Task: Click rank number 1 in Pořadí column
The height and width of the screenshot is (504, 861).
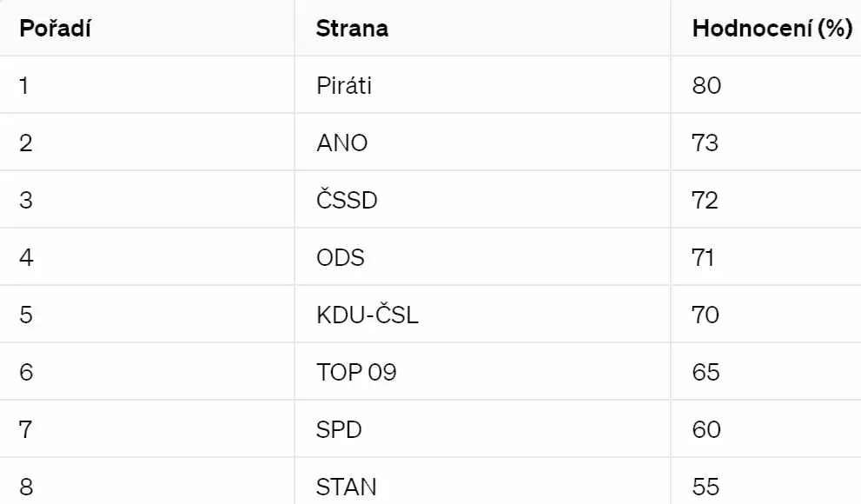Action: pyautogui.click(x=24, y=86)
